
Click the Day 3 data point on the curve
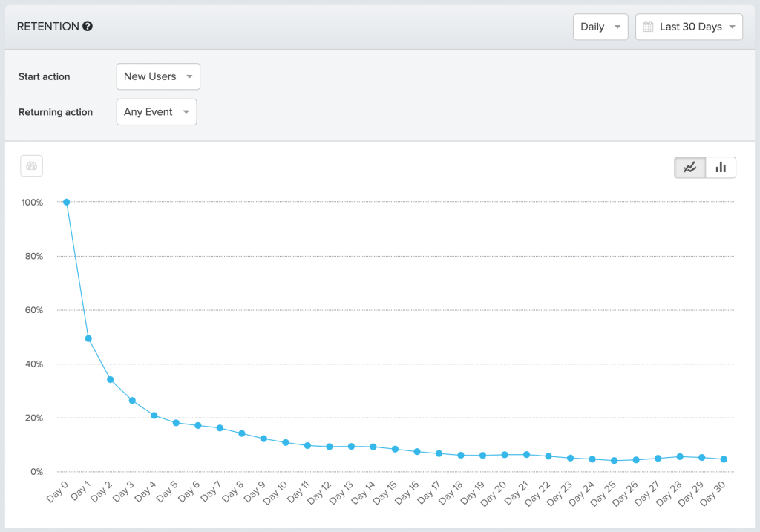(132, 401)
